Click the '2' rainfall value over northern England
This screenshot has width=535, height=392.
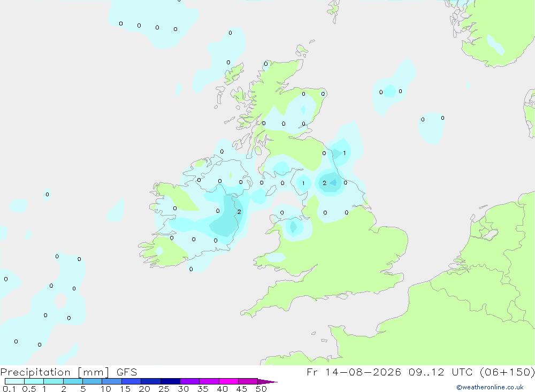pos(325,183)
